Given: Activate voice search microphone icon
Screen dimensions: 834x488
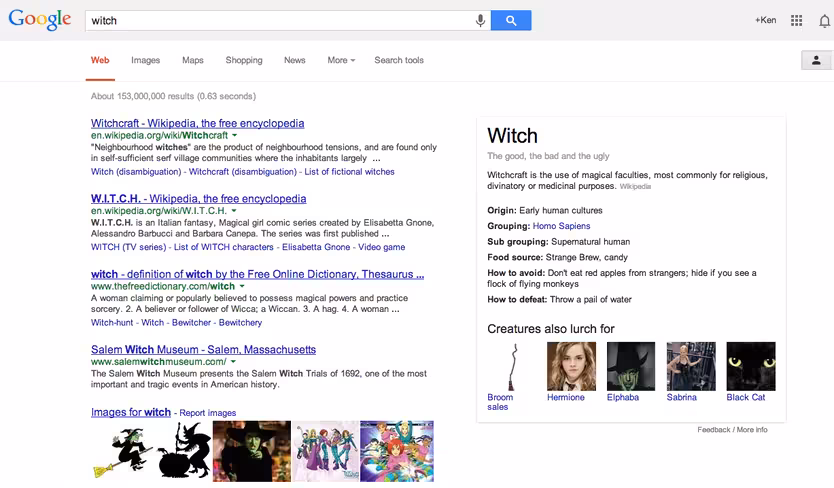Looking at the screenshot, I should [x=480, y=21].
